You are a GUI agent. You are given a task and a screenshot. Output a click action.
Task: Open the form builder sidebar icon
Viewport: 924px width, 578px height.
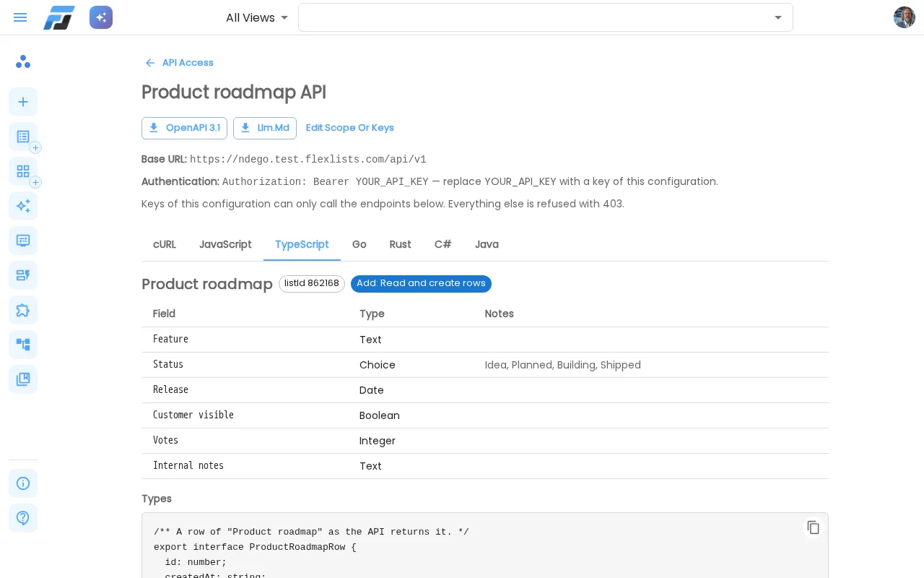point(23,275)
